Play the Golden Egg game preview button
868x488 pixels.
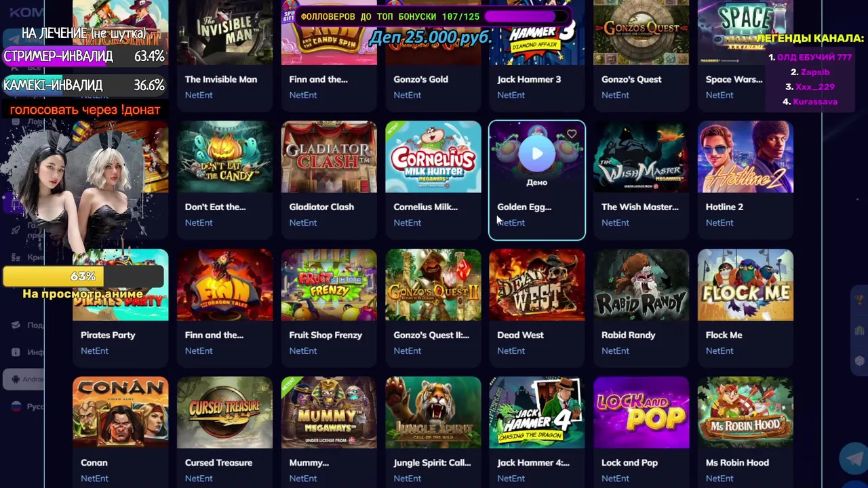pyautogui.click(x=537, y=154)
